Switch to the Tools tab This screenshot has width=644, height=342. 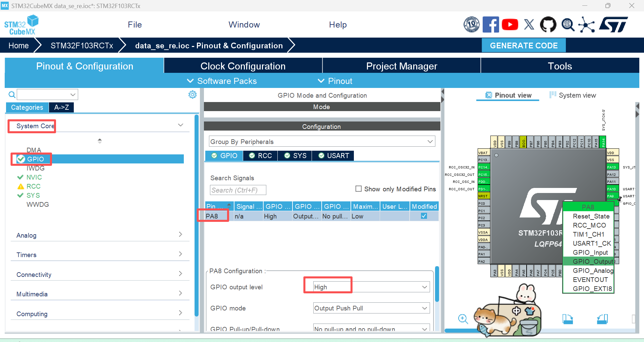click(x=560, y=66)
